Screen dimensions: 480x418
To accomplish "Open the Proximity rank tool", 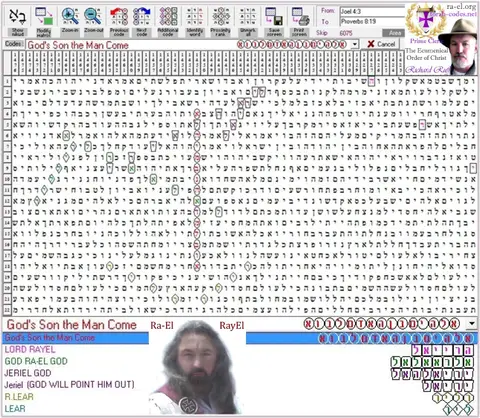I will click(221, 16).
